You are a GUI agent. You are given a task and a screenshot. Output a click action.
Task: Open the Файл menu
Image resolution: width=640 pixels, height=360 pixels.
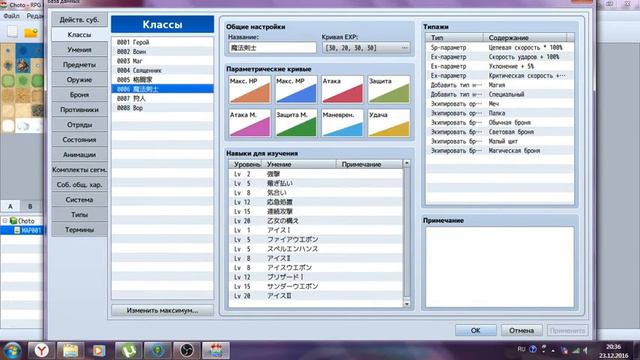(x=11, y=16)
